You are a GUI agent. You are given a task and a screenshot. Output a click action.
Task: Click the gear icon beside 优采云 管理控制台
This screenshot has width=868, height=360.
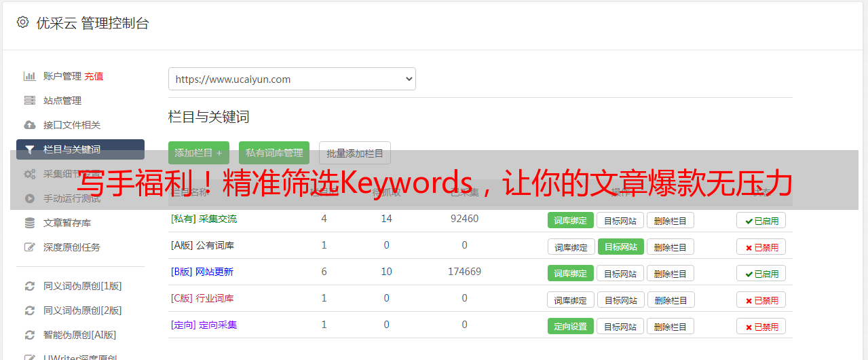(23, 22)
